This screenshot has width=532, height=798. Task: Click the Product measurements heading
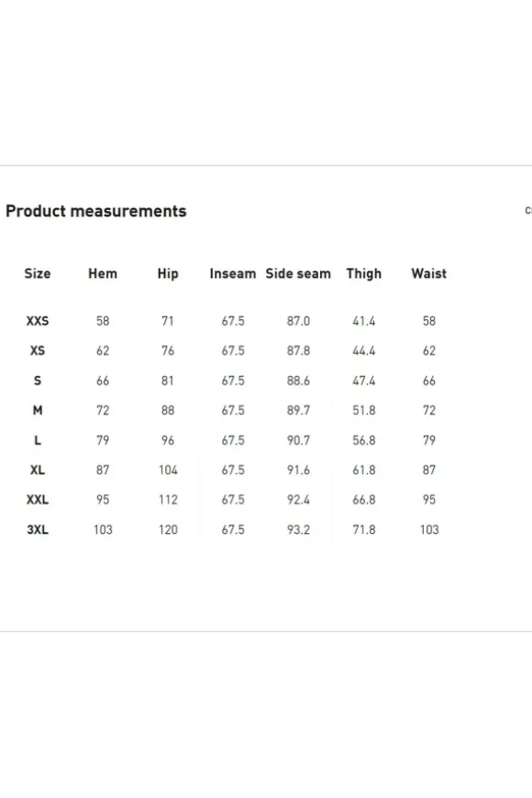96,211
